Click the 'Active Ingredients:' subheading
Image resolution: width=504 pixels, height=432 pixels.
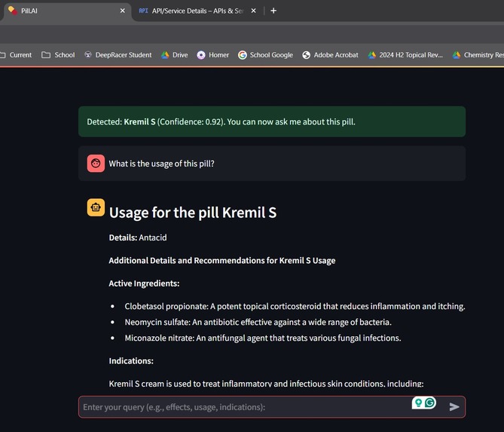144,283
